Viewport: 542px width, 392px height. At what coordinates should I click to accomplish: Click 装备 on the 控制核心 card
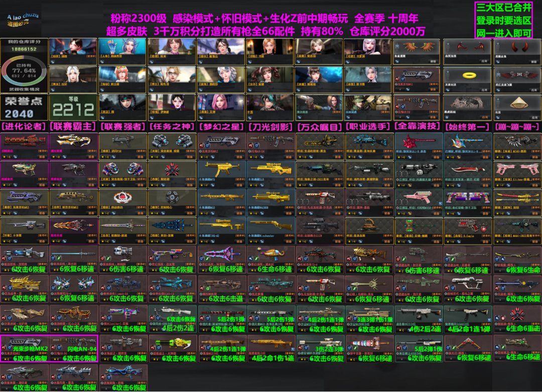(189, 214)
